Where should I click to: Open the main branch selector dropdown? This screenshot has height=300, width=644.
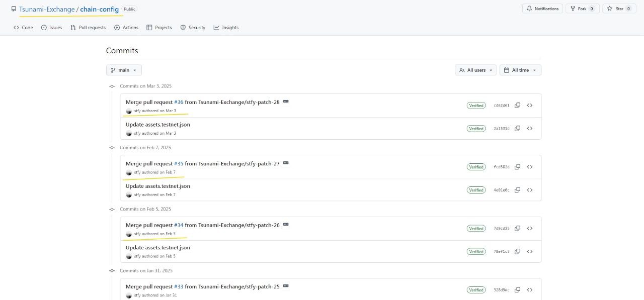coord(124,70)
